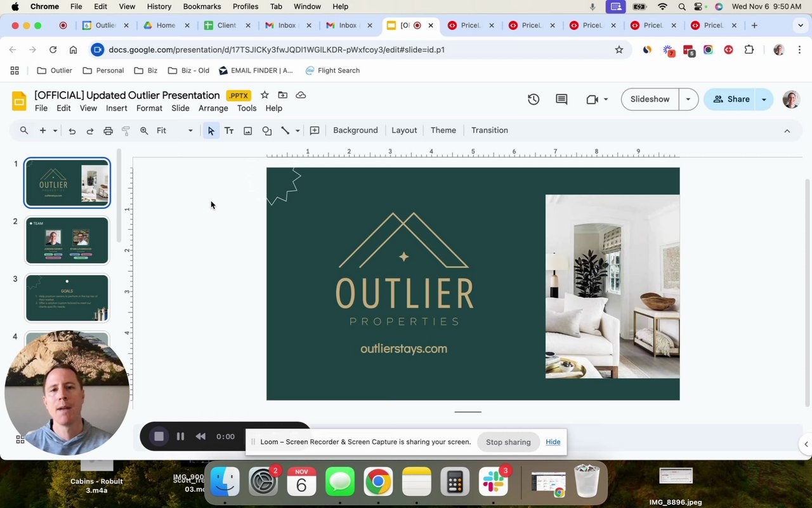This screenshot has width=812, height=508.
Task: Choose the Select cursor tool
Action: 211,131
